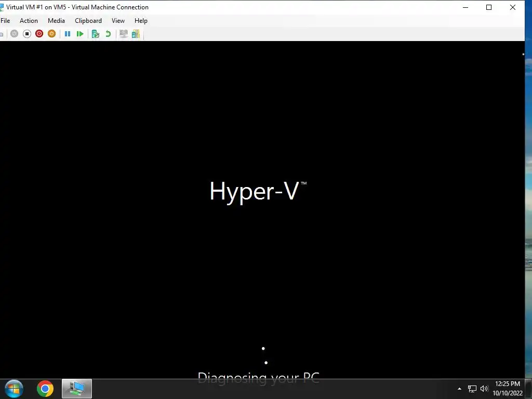532x399 pixels.
Task: Open the File menu
Action: pos(5,21)
